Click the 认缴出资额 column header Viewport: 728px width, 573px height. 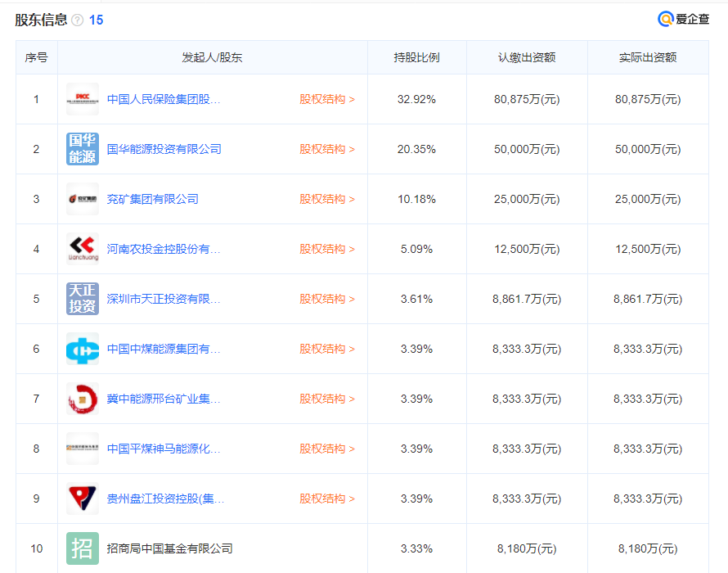527,57
